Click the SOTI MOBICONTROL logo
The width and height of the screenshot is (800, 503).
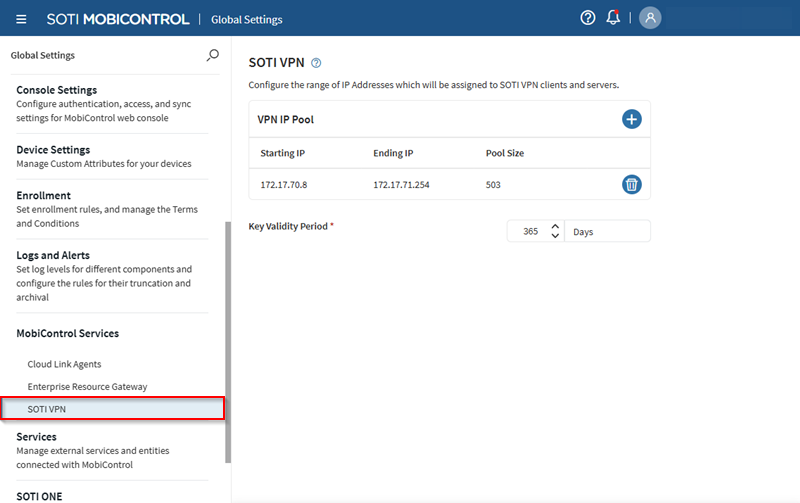tap(118, 19)
